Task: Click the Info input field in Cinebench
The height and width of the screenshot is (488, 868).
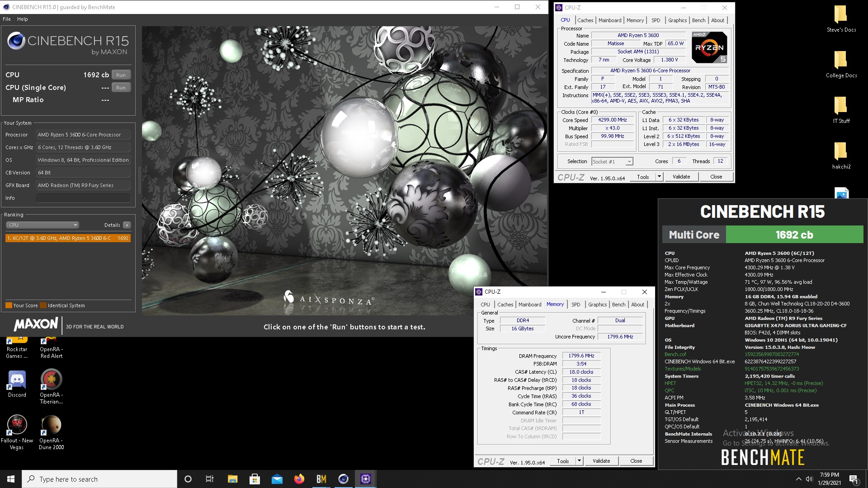Action: tap(83, 198)
